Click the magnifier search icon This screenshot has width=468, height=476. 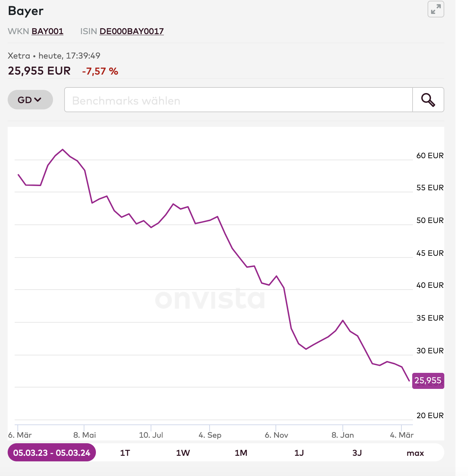pyautogui.click(x=428, y=100)
